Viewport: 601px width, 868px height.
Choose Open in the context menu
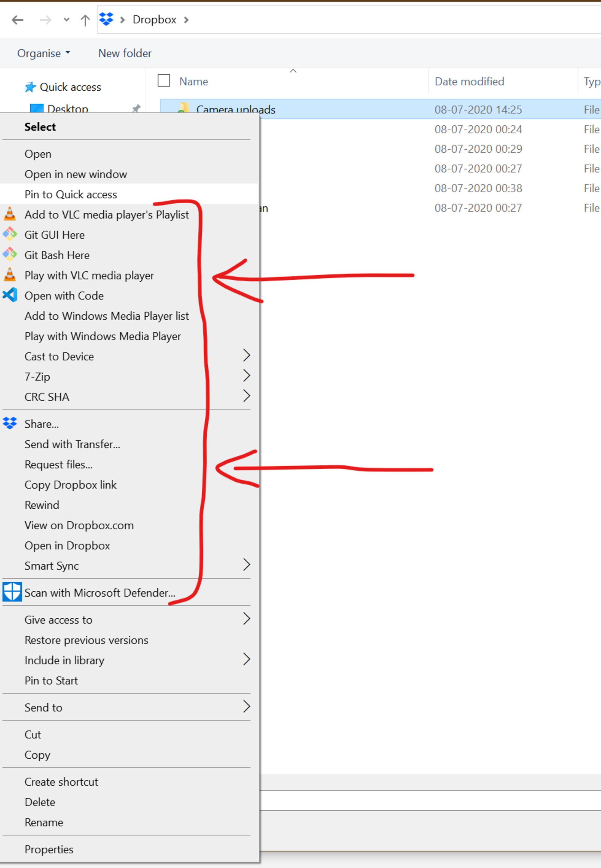[x=129, y=154]
